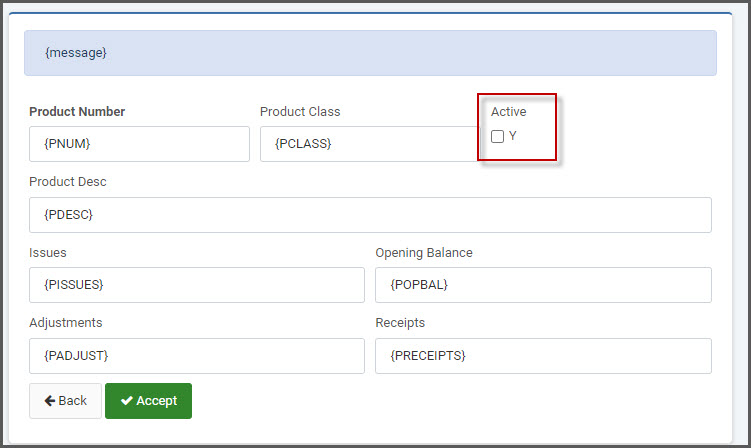Image resolution: width=751 pixels, height=448 pixels.
Task: Focus the {PNUM} Product Number field
Action: 139,144
